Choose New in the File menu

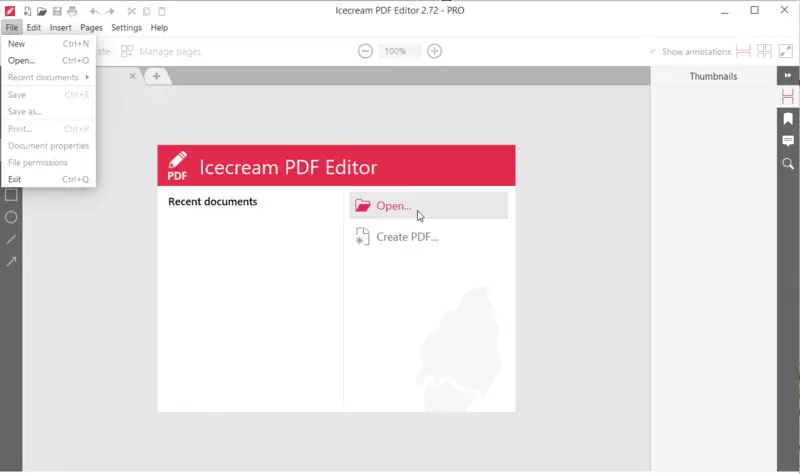[x=48, y=44]
